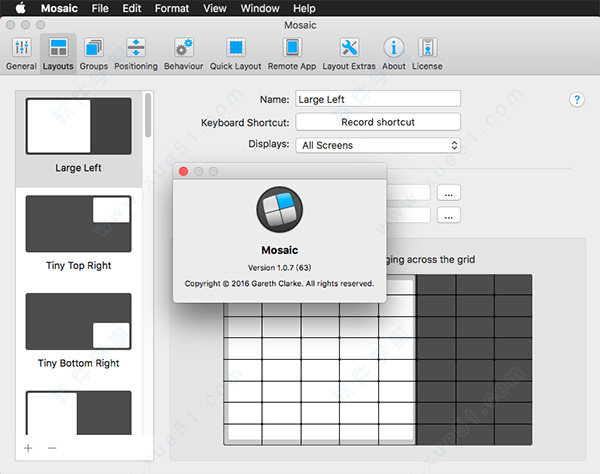This screenshot has height=474, width=600.
Task: Click the Displays label
Action: tap(269, 144)
